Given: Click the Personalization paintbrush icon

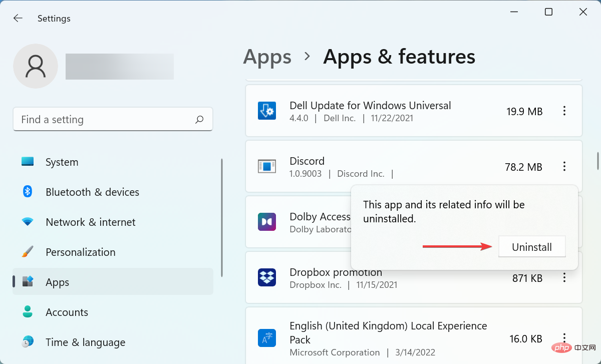Looking at the screenshot, I should [28, 251].
